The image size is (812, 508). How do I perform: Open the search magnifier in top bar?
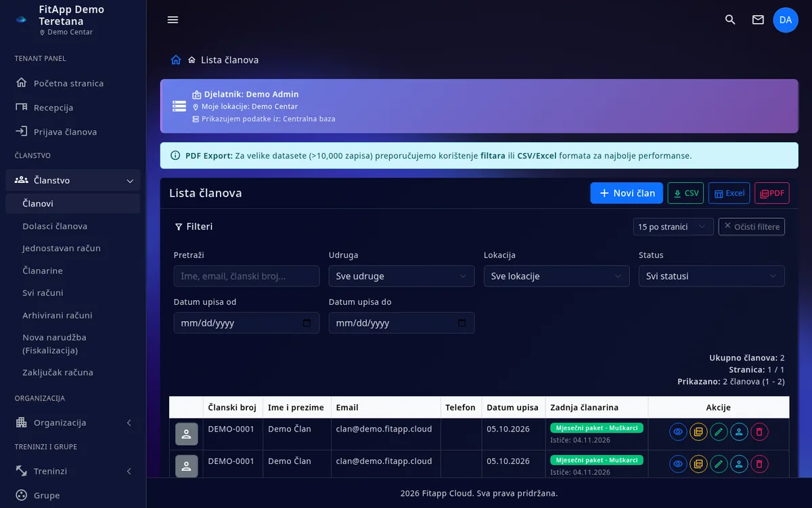730,20
